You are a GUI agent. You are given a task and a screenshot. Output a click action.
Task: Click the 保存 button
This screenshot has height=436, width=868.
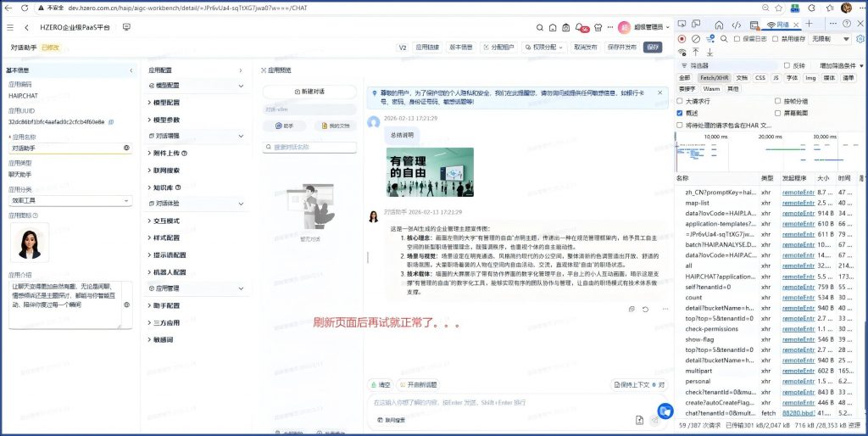pos(653,48)
